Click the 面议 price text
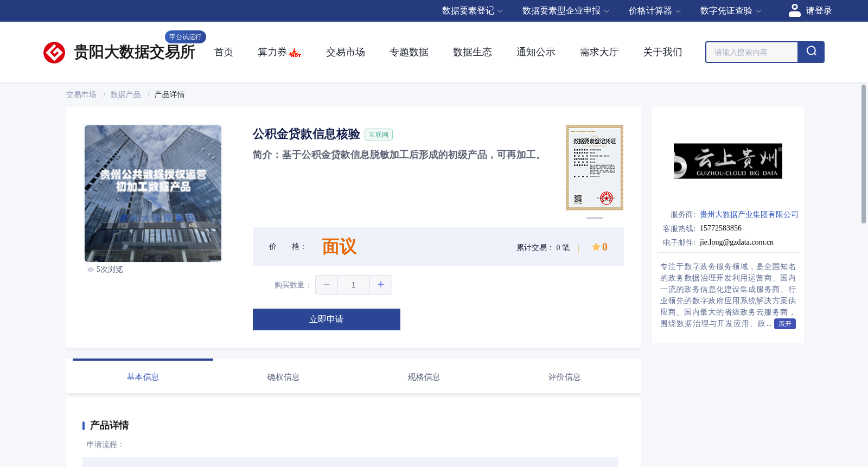The image size is (868, 467). click(x=339, y=247)
